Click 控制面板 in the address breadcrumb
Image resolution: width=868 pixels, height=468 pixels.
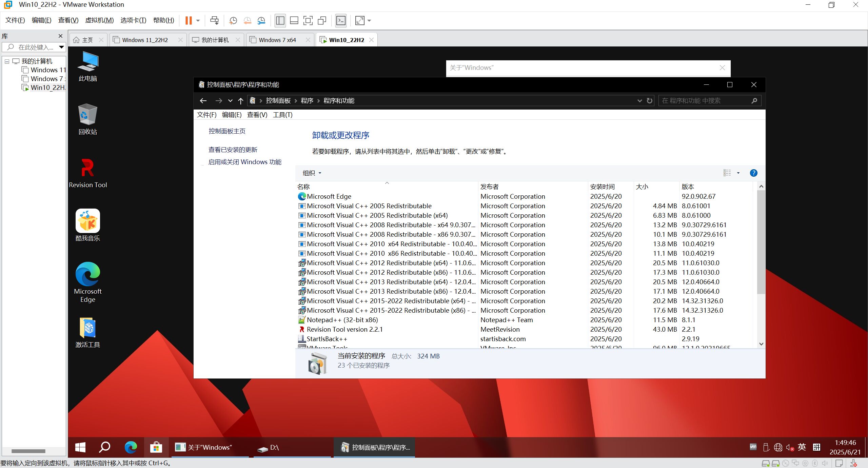pos(278,101)
